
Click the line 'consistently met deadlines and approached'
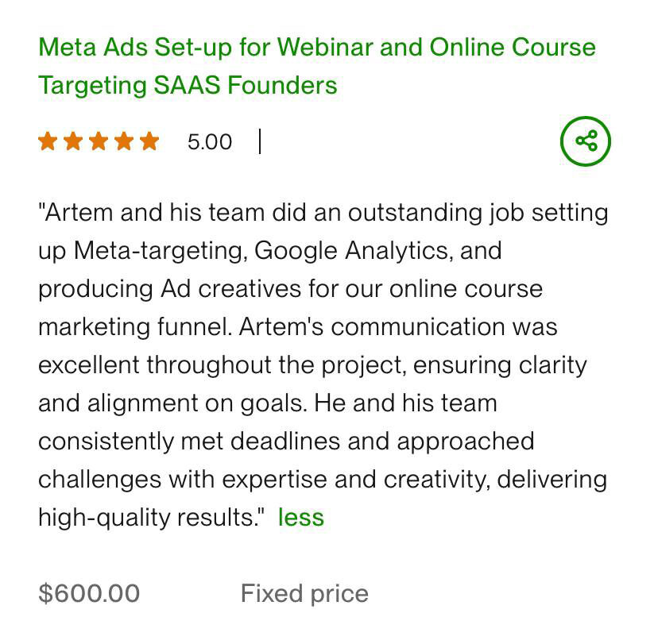click(285, 442)
